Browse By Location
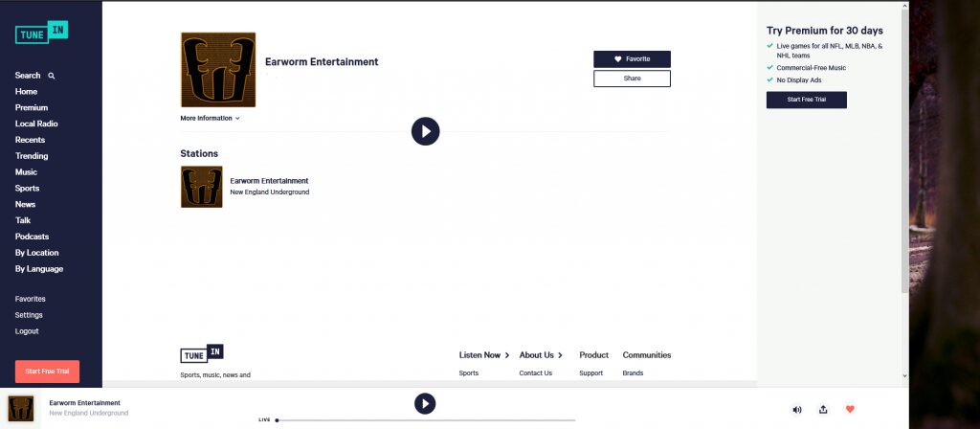The width and height of the screenshot is (980, 429). coord(37,253)
